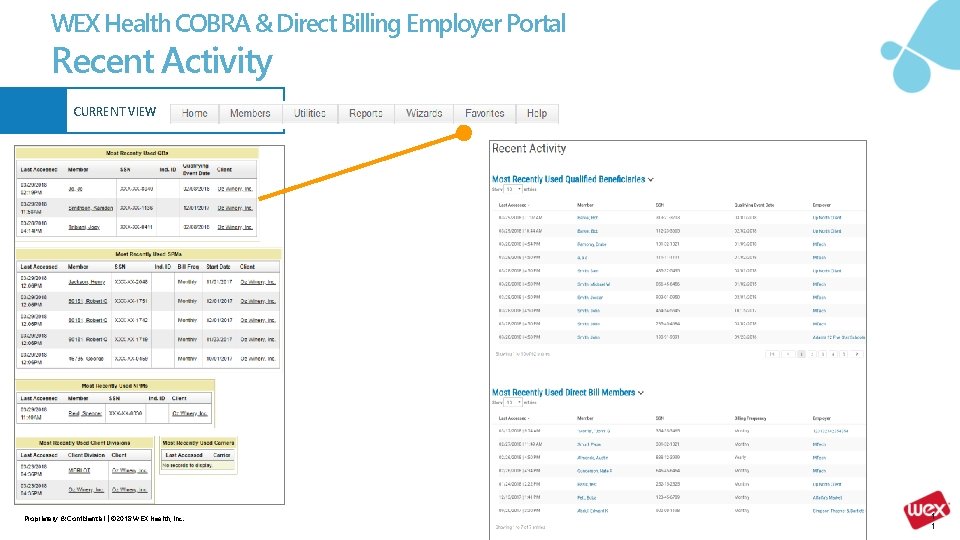Screen dimensions: 960x540
Task: Select page 3 in Qualified Beneficiaries pagination
Action: (823, 354)
